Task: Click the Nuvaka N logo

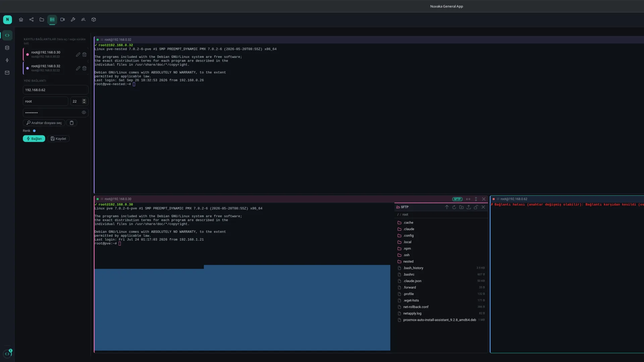Action: click(x=7, y=19)
